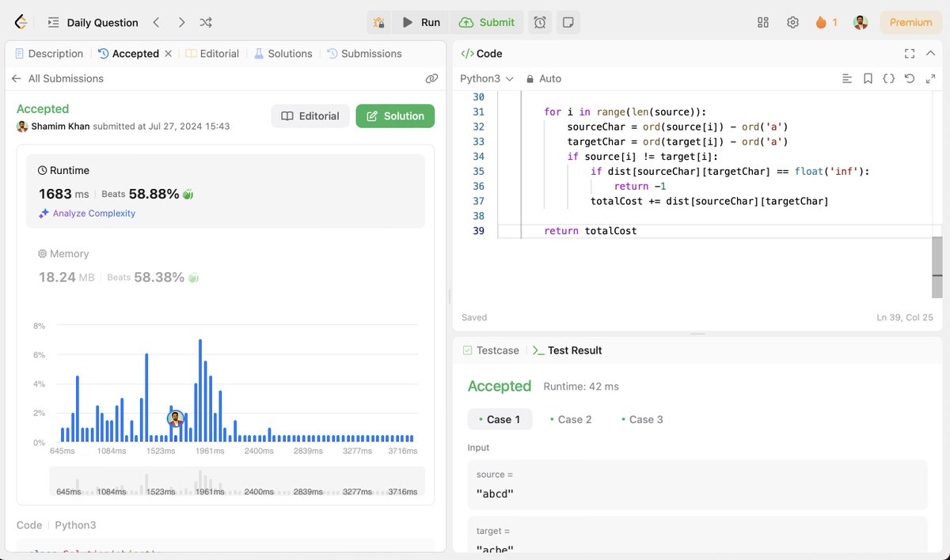Select Case 2

[571, 419]
